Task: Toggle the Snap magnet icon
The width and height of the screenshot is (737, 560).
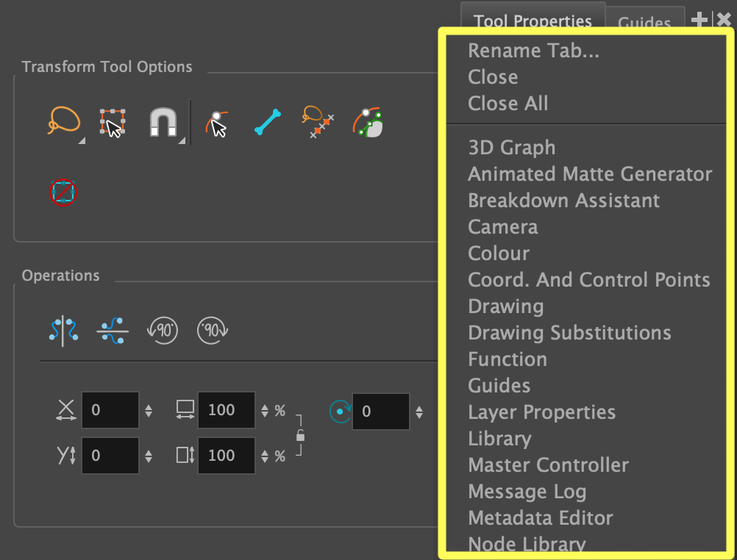Action: 162,122
